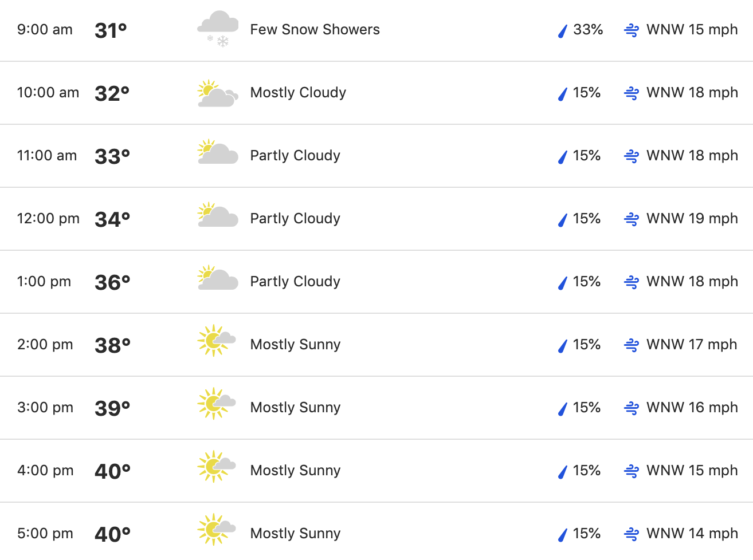
Task: Click the wind icon beside WNW 17 mph
Action: point(632,345)
